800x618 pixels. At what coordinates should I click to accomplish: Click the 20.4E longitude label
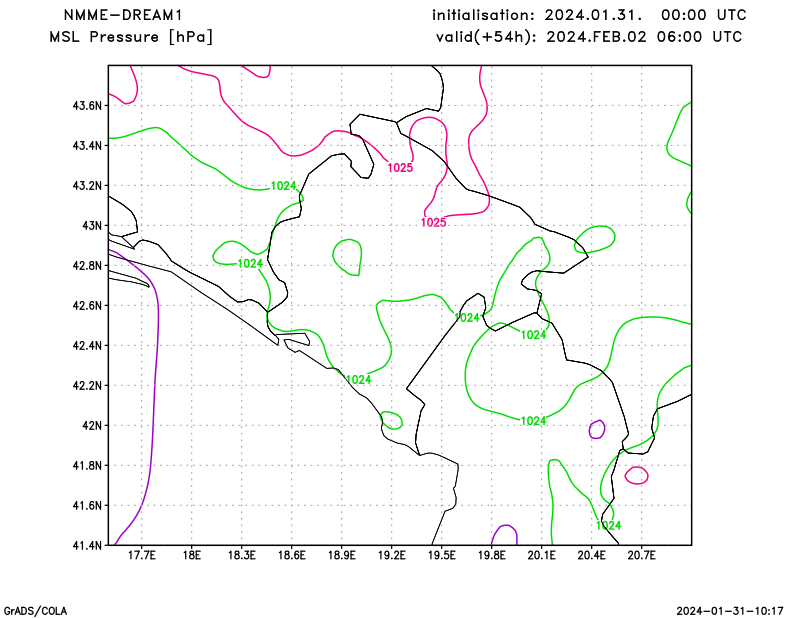pyautogui.click(x=591, y=555)
